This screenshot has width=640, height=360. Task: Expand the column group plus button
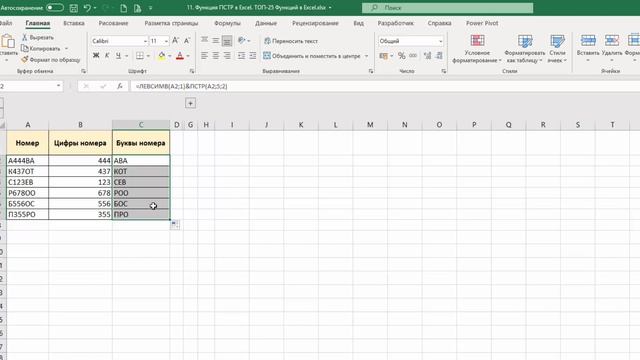[190, 103]
